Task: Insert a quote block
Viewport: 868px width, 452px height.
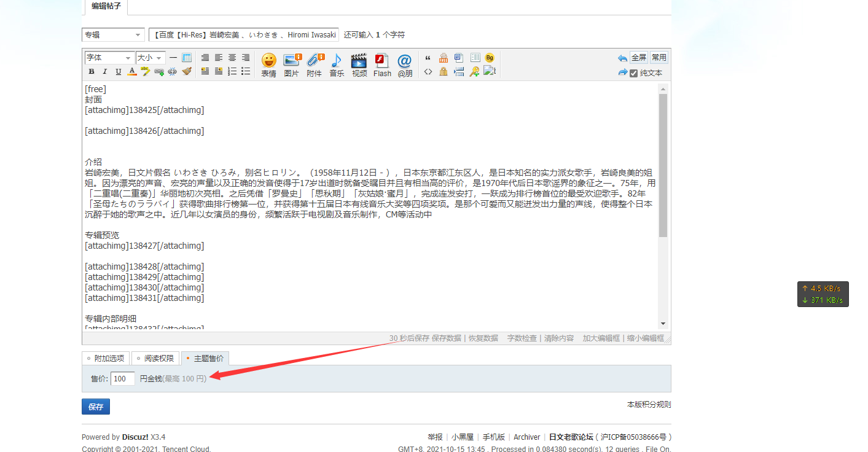Action: (428, 58)
